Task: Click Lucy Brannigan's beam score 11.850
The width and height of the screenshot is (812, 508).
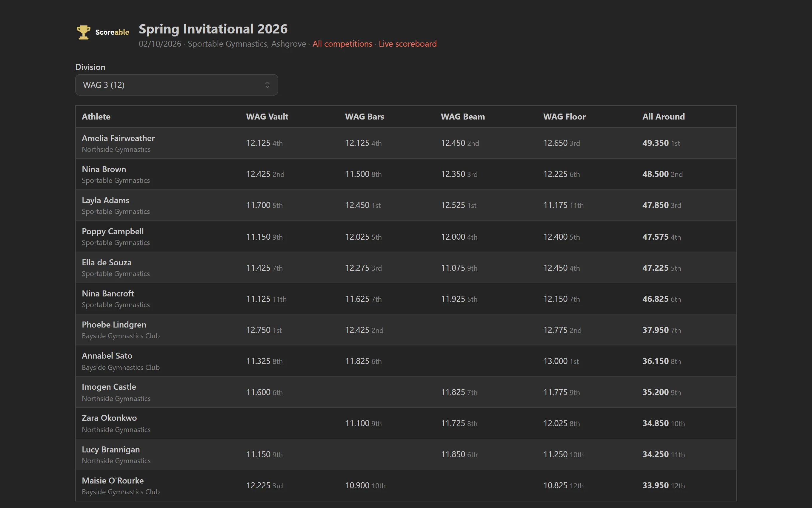Action: pyautogui.click(x=453, y=455)
